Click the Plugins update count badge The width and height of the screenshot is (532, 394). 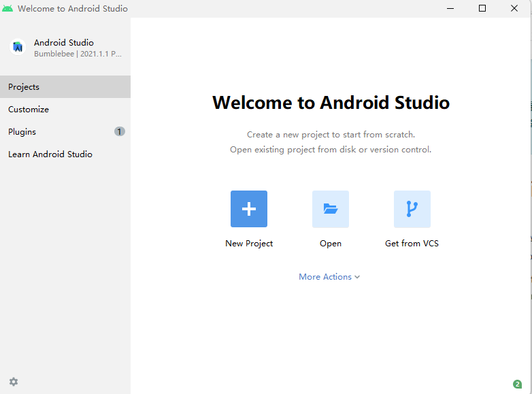120,131
